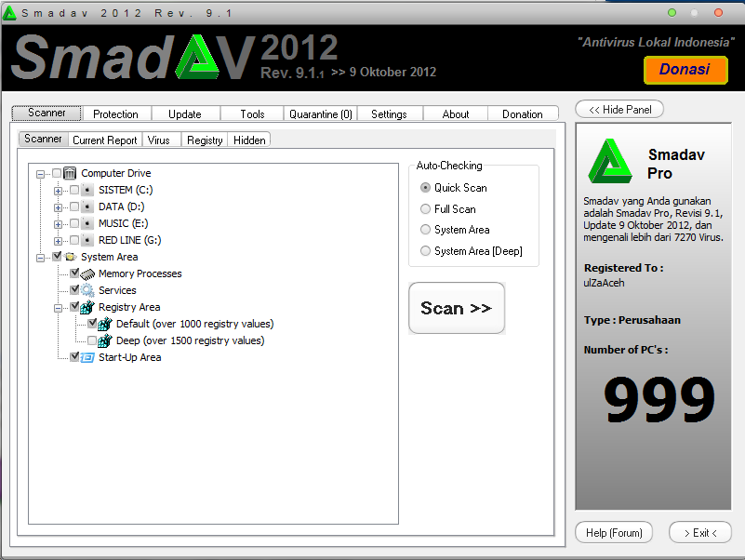Select the System Area [Deep] radio option
745x560 pixels.
pos(425,251)
